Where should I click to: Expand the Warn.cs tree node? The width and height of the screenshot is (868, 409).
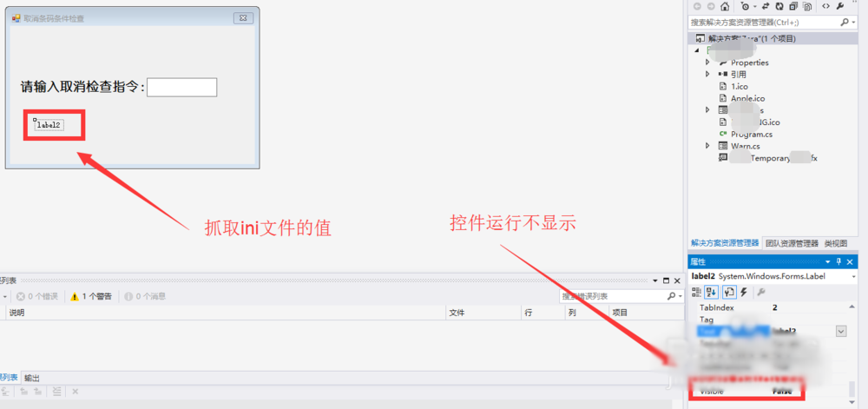point(707,146)
